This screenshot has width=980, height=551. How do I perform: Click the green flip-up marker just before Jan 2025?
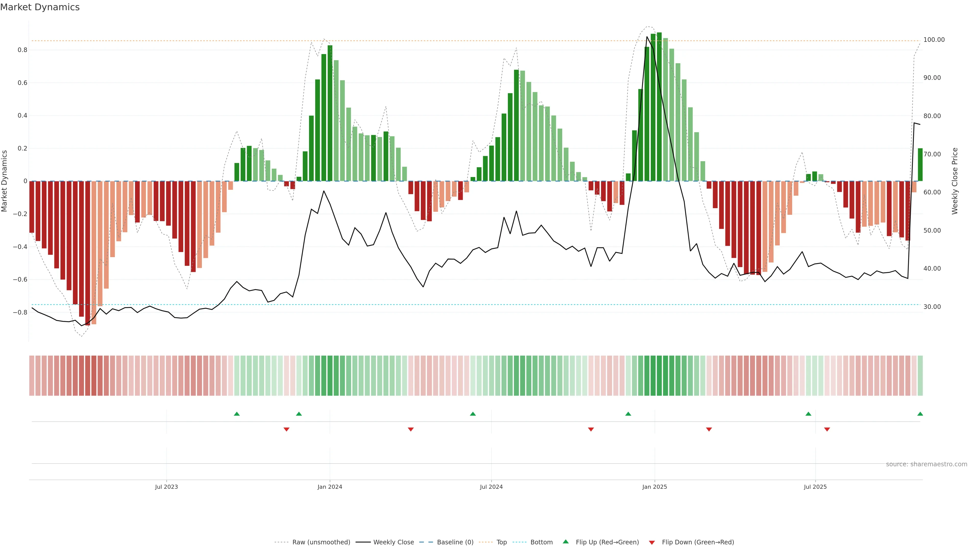[628, 414]
